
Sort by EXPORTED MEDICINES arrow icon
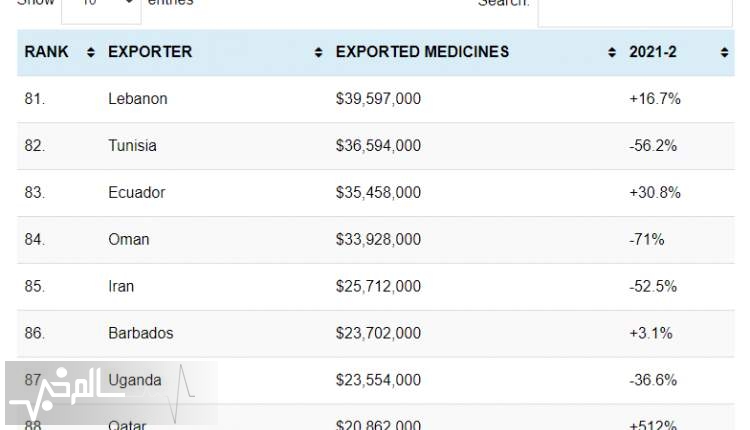point(611,52)
